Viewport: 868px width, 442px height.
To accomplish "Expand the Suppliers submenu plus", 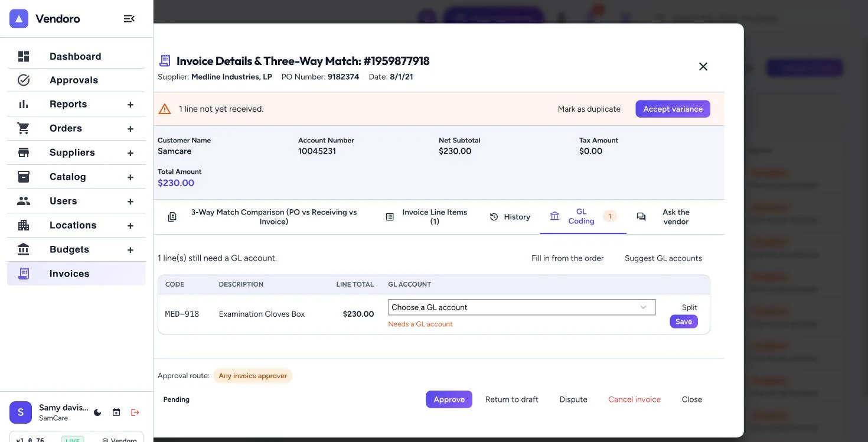I will (130, 153).
